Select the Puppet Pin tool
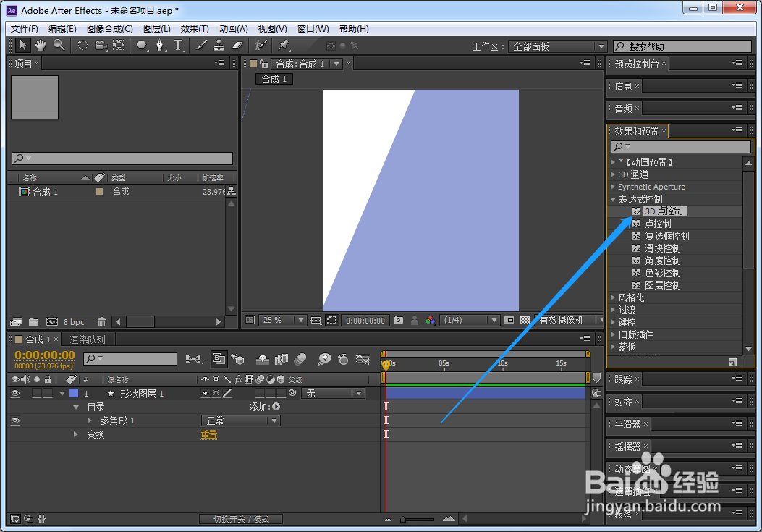 click(284, 46)
